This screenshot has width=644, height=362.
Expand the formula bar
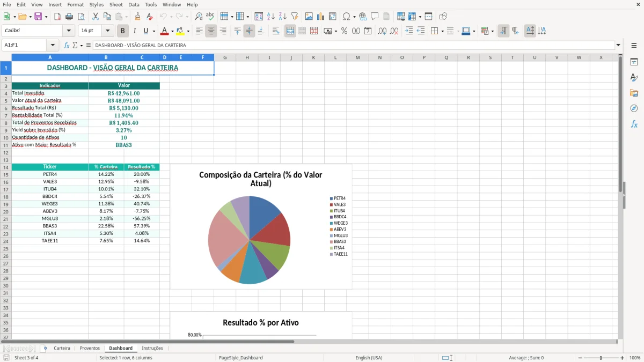(x=619, y=46)
